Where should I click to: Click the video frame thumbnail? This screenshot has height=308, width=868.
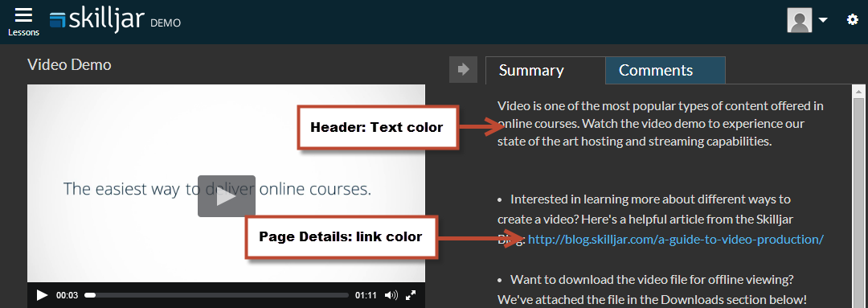point(227,183)
